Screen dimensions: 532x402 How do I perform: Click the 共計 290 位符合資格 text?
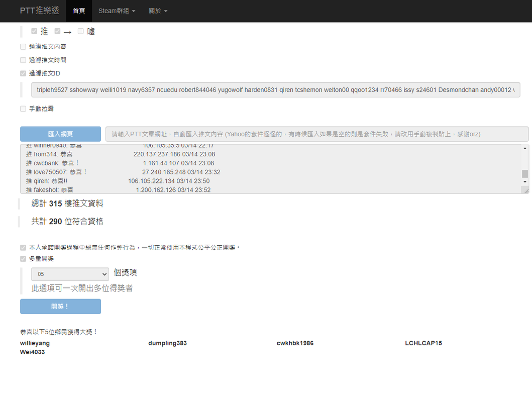(x=67, y=222)
